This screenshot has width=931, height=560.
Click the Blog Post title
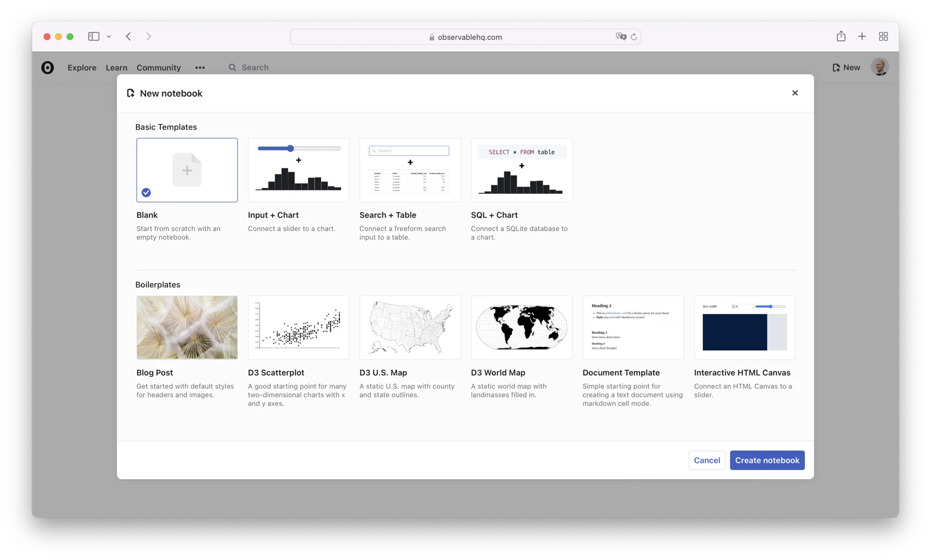point(155,373)
